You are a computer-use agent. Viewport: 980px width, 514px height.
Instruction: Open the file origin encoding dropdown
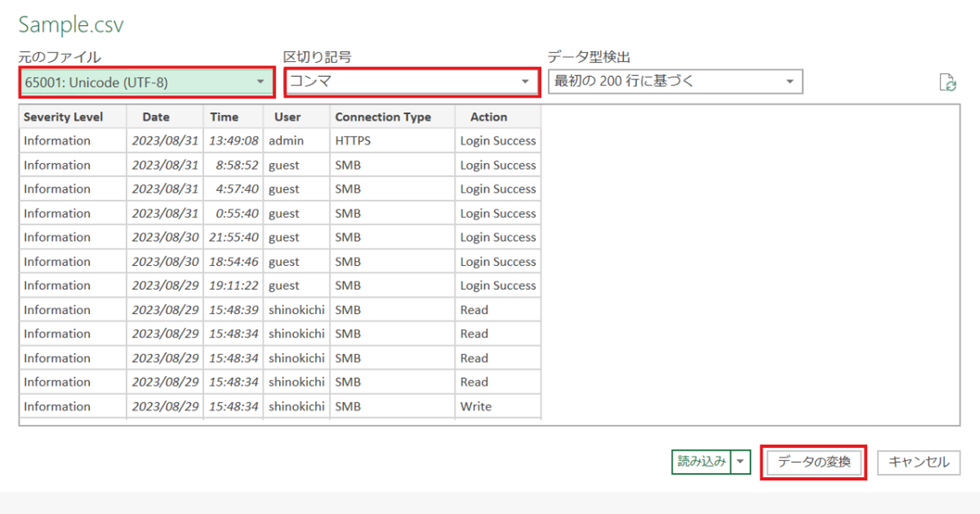click(x=146, y=82)
